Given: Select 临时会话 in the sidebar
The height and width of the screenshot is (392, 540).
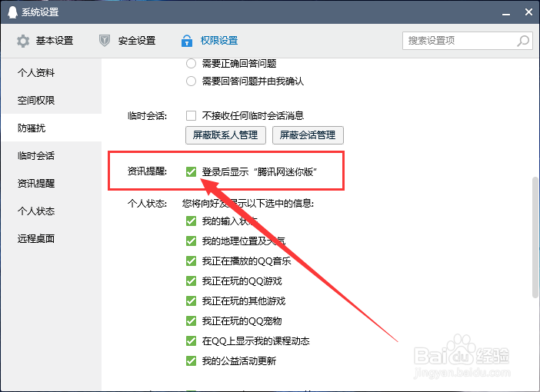Looking at the screenshot, I should click(x=52, y=155).
